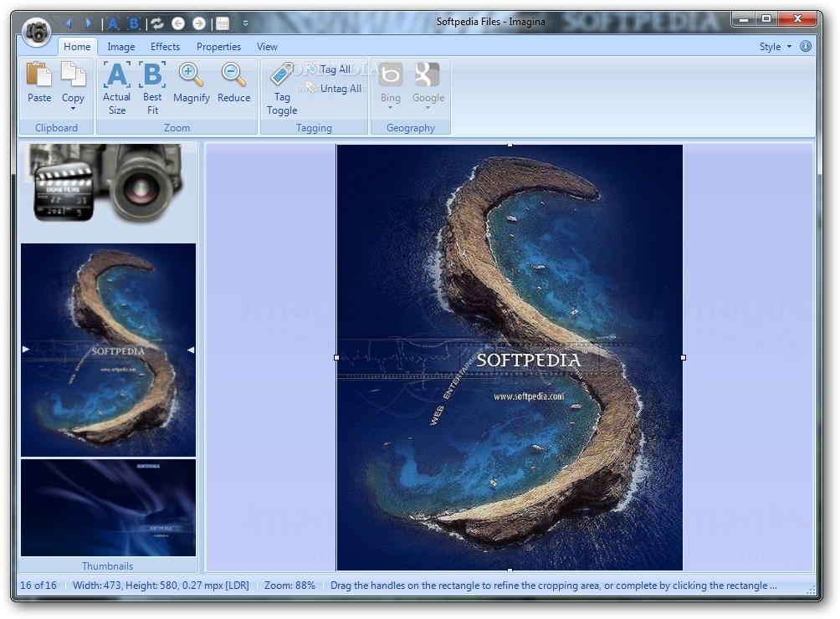This screenshot has height=619, width=840.
Task: Click the right crop rectangle handle
Action: tap(683, 357)
